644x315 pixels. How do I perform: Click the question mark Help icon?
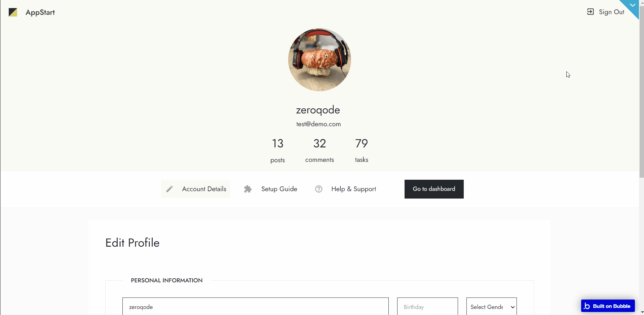[x=319, y=189]
